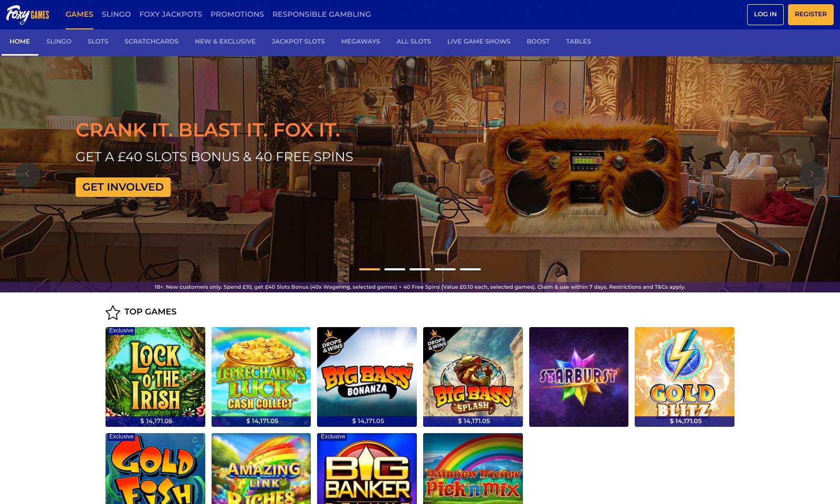The height and width of the screenshot is (504, 840).
Task: Click the star icon beside TOP GAMES
Action: (x=112, y=312)
